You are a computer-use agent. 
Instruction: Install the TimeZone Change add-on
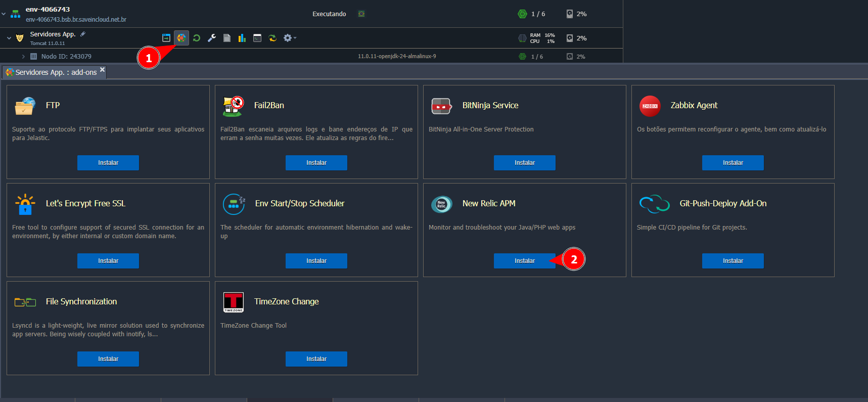click(x=316, y=359)
